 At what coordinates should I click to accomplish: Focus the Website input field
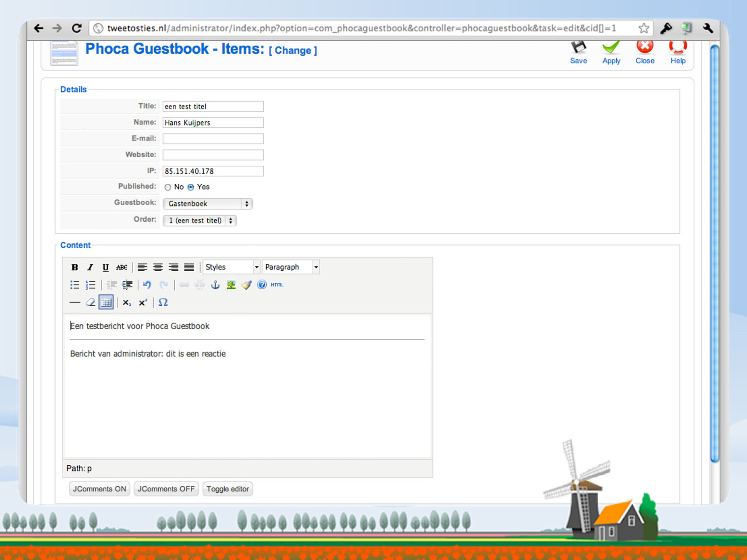(213, 155)
